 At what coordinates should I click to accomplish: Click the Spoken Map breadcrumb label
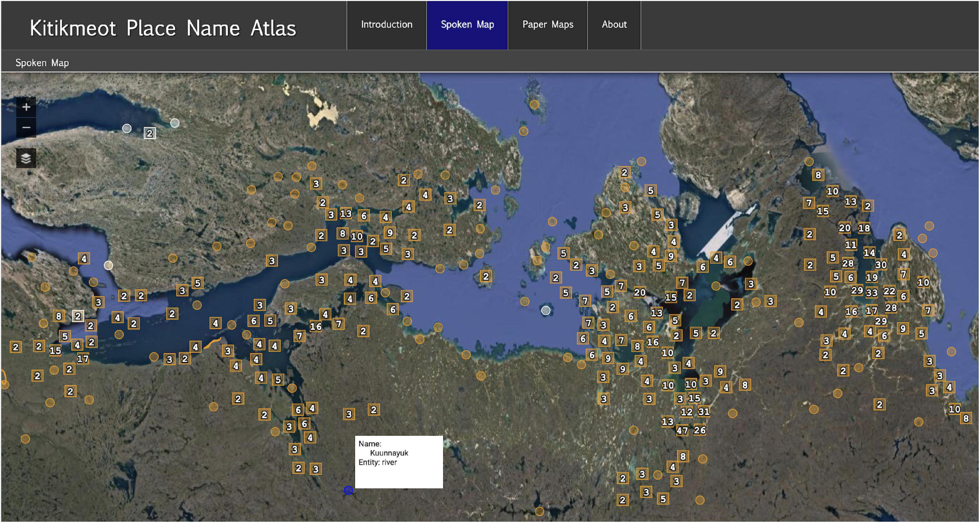click(42, 63)
